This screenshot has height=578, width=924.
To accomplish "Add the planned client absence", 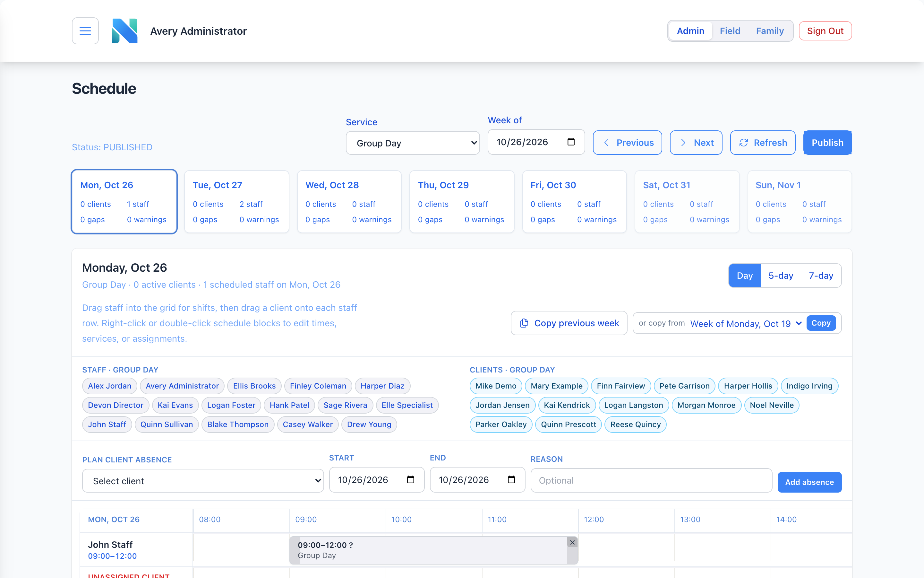I will pyautogui.click(x=809, y=482).
